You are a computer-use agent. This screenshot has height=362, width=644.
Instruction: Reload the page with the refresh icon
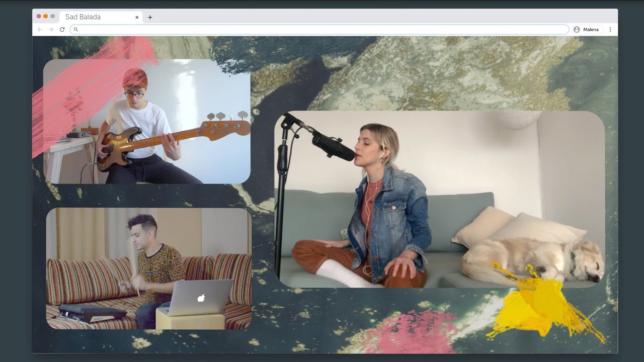coord(62,30)
